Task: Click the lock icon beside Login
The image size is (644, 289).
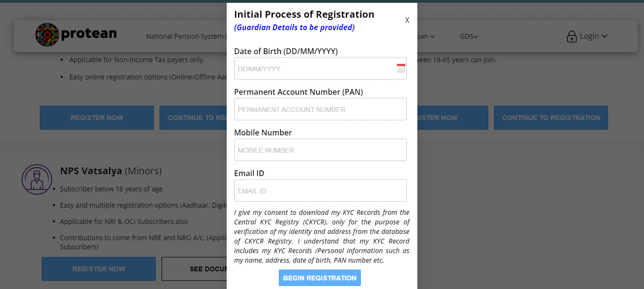Action: pos(572,36)
